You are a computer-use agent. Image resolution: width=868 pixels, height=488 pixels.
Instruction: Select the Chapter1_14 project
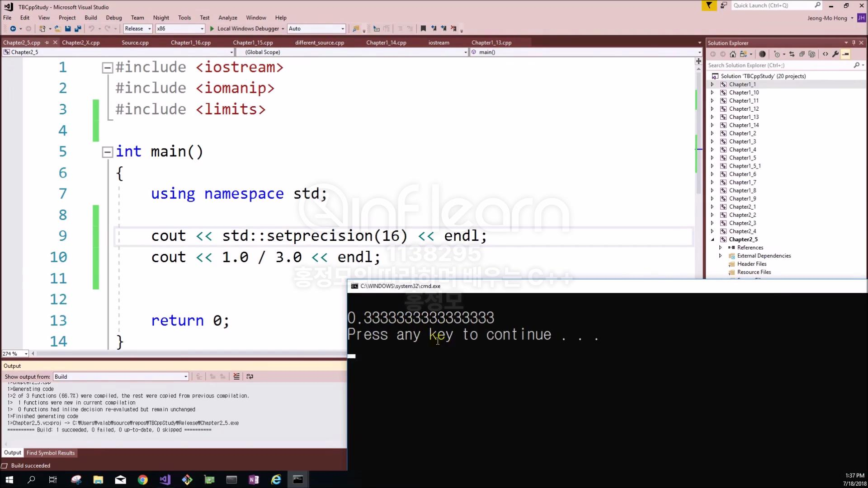(744, 125)
